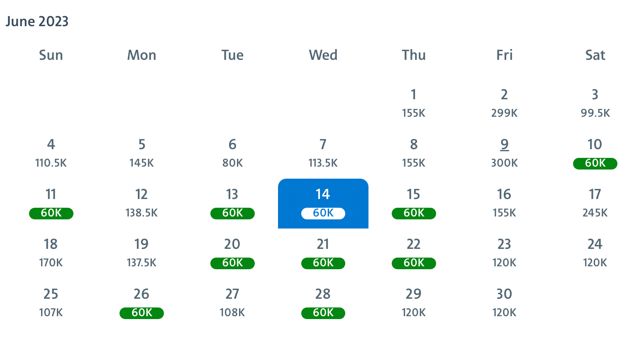Select June 14, the highlighted date
This screenshot has height=349, width=644.
323,204
